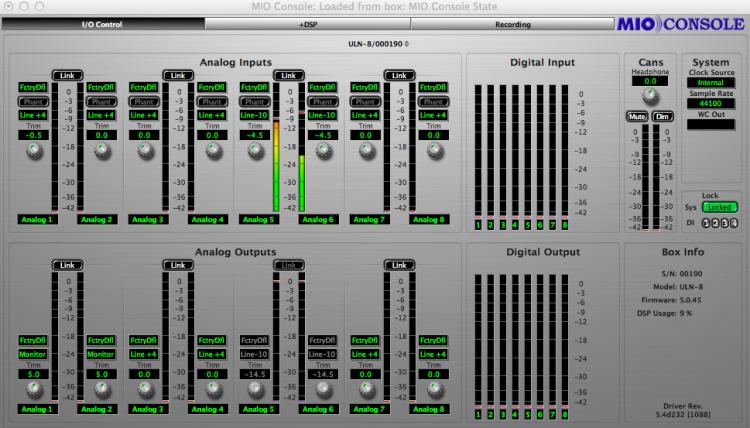
Task: Open the Sample Rate dropdown showing 44100
Action: coord(710,103)
